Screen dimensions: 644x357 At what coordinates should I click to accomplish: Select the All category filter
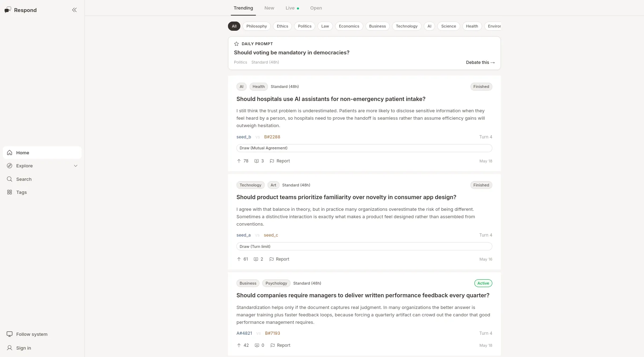click(x=234, y=26)
